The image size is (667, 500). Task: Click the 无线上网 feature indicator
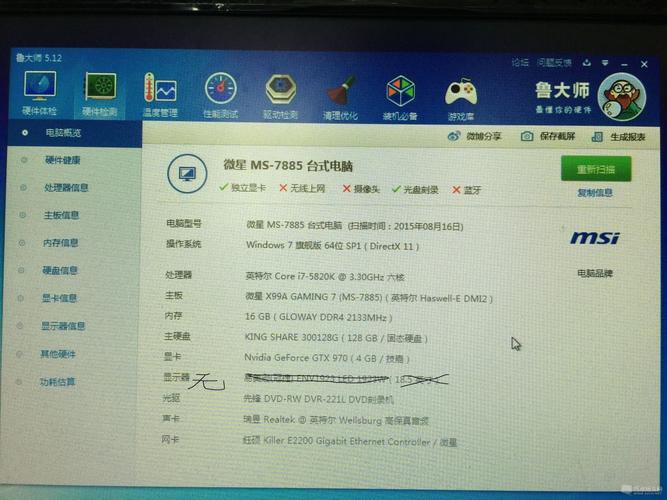[x=302, y=188]
